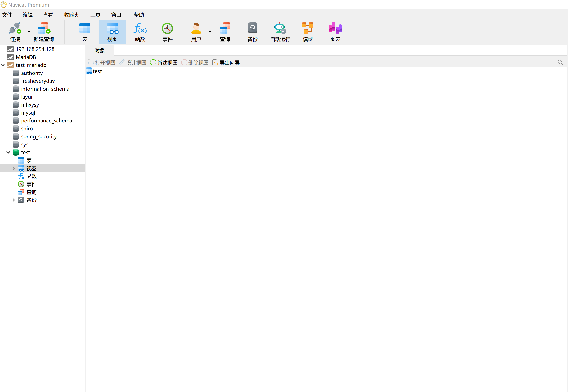Collapse the test database chevron
The width and height of the screenshot is (568, 392).
click(8, 153)
